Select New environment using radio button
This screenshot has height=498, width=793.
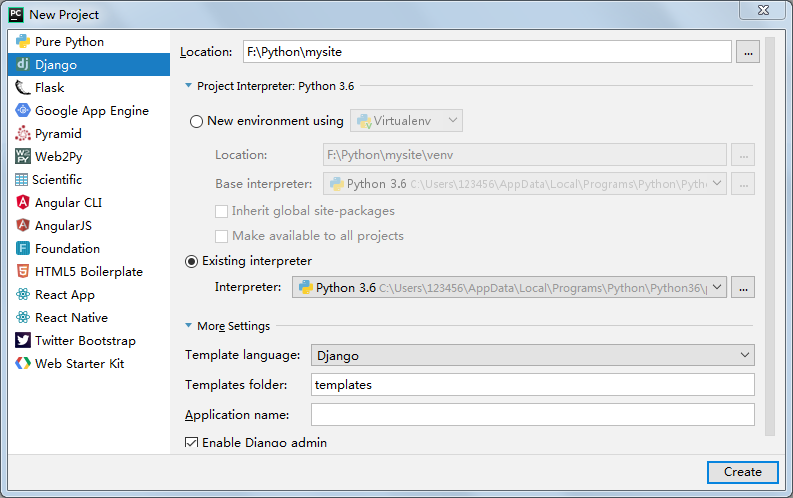tap(196, 121)
